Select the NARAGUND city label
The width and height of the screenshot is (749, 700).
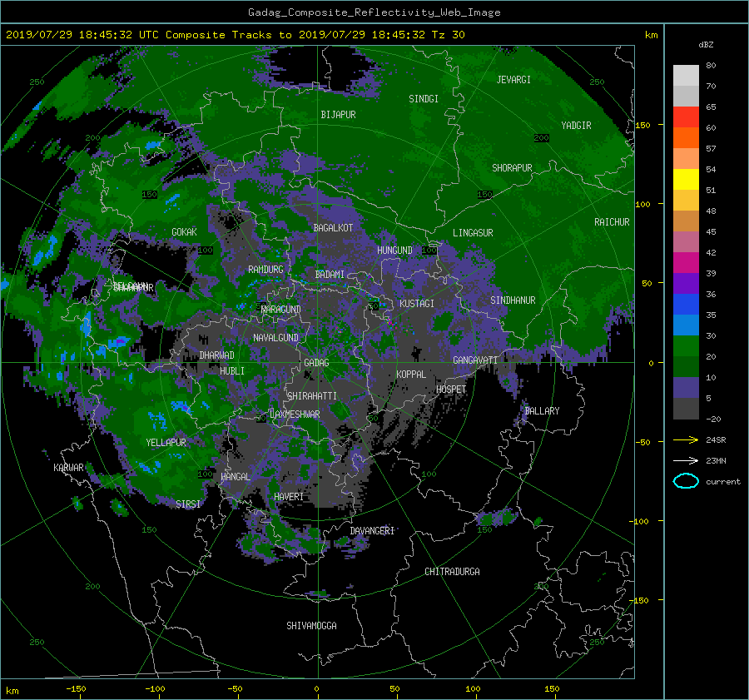click(x=281, y=310)
